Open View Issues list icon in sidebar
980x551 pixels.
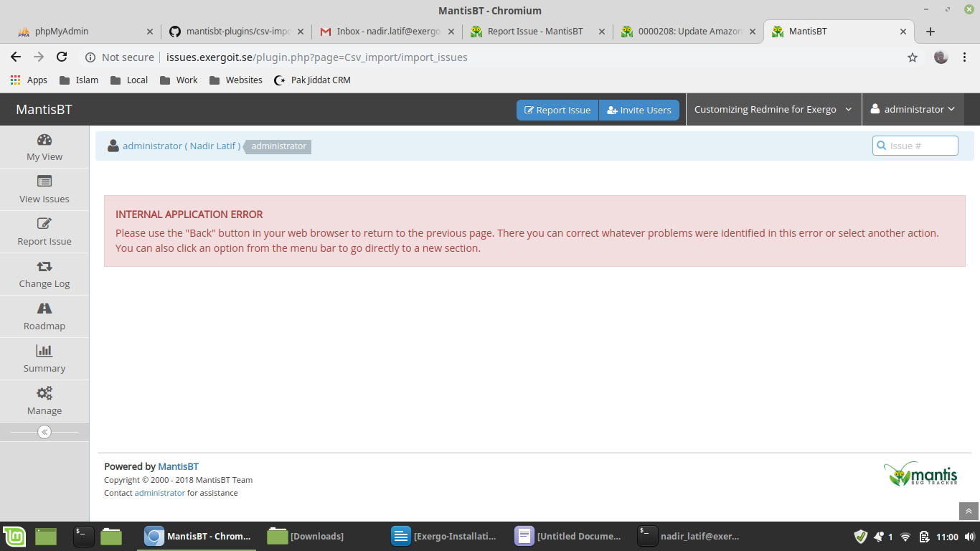[x=44, y=182]
